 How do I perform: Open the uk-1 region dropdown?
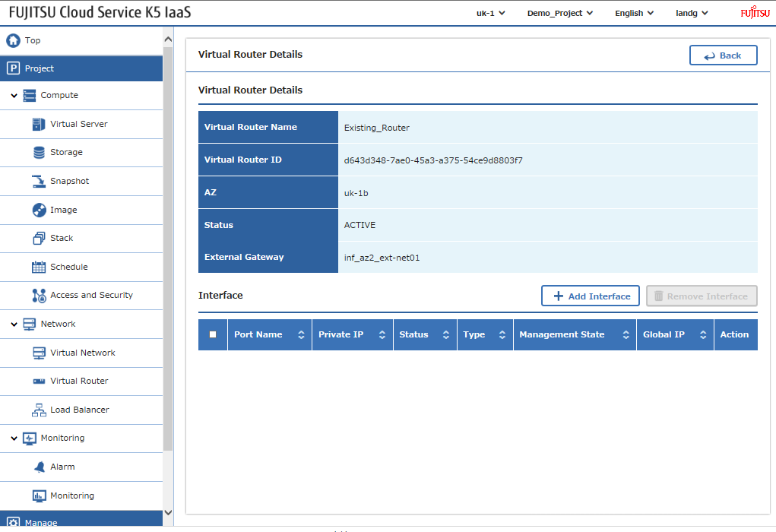(x=490, y=13)
